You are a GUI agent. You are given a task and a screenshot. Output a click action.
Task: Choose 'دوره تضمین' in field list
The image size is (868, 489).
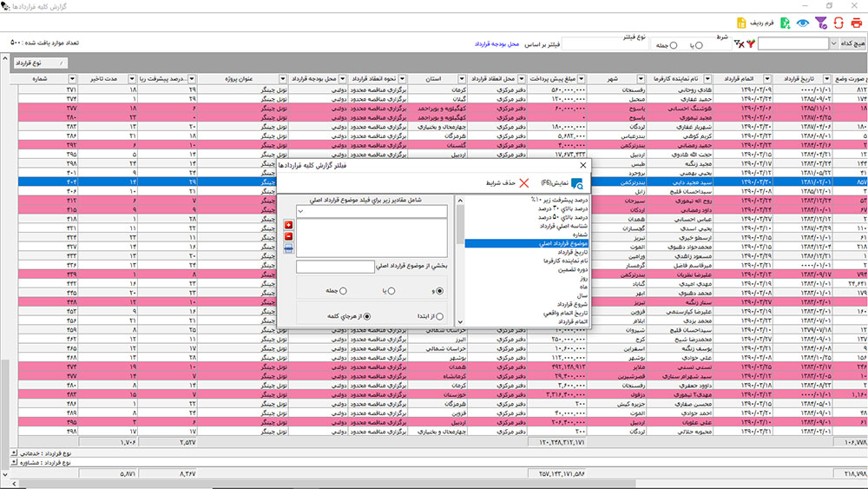(x=574, y=269)
